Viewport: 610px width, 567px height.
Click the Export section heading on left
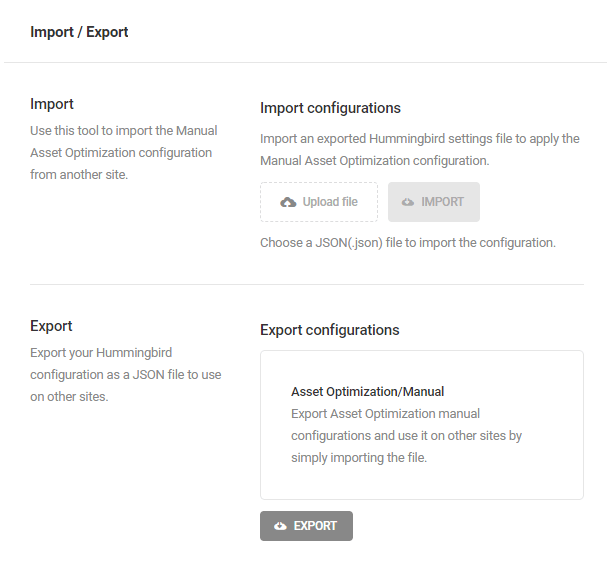(51, 326)
